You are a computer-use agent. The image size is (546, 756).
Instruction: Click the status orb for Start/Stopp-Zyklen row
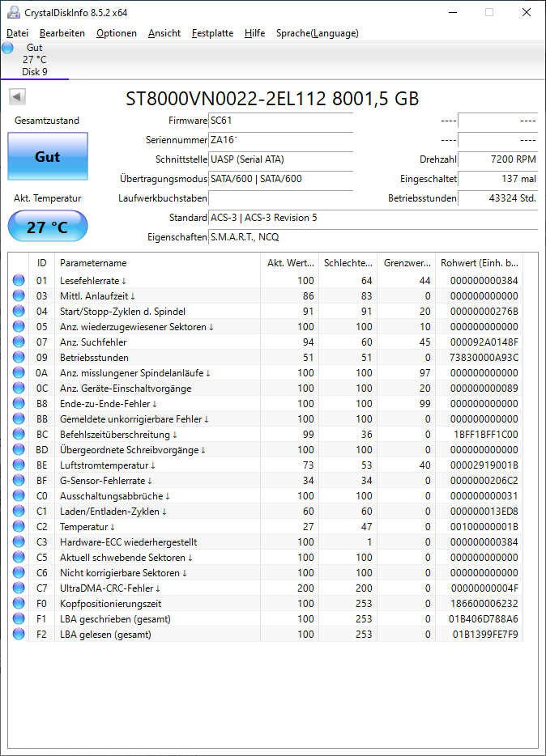click(x=19, y=311)
